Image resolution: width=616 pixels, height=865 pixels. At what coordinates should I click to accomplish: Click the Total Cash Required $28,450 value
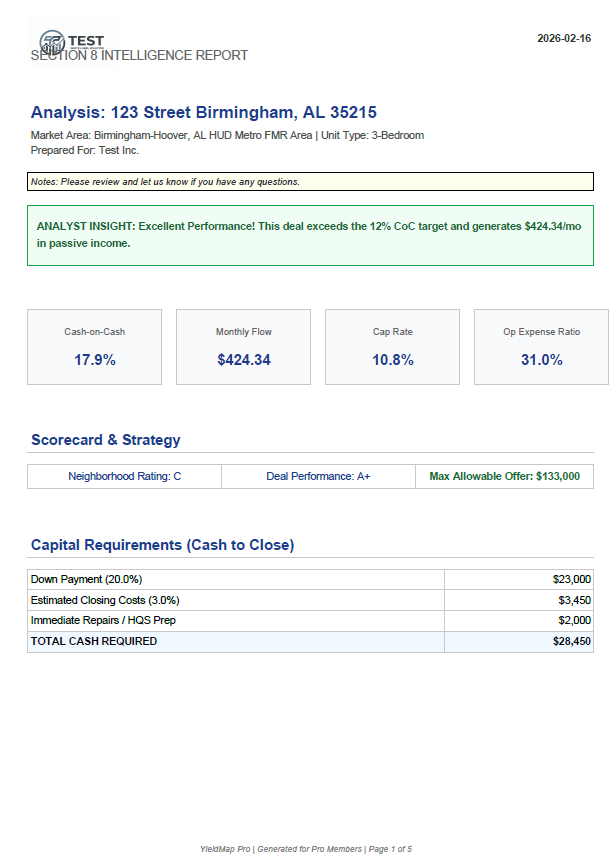click(572, 641)
